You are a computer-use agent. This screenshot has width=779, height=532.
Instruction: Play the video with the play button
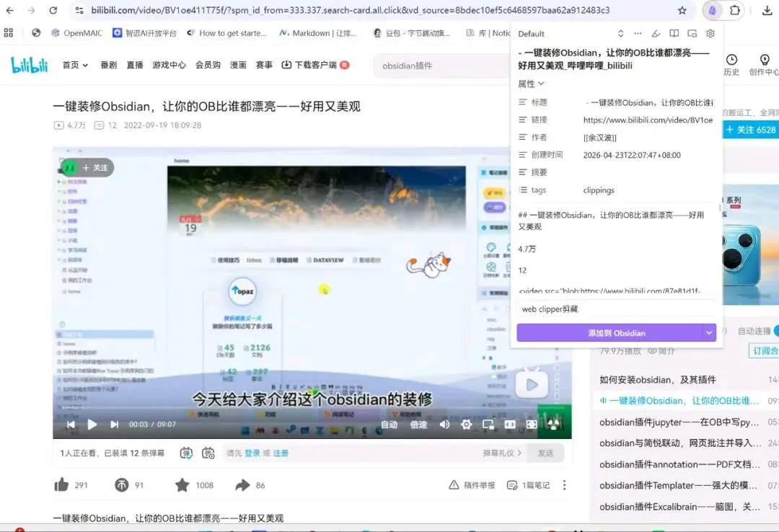click(x=92, y=424)
